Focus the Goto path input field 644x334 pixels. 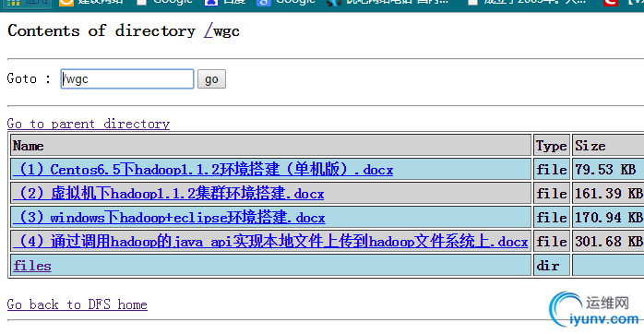point(127,78)
